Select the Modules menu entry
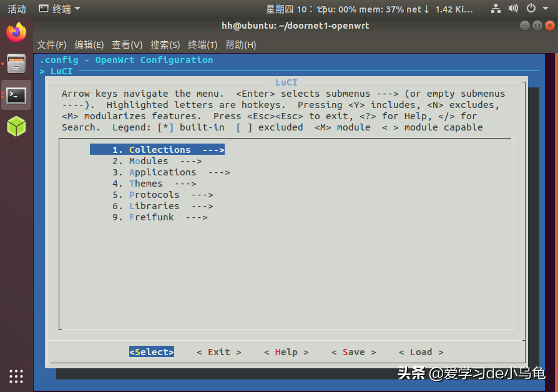The width and height of the screenshot is (558, 392). click(x=148, y=160)
